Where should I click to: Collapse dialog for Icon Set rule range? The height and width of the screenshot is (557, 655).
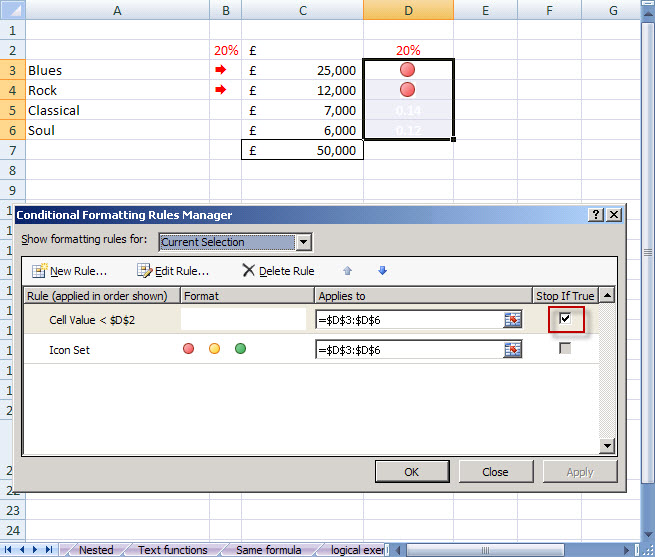pos(513,349)
